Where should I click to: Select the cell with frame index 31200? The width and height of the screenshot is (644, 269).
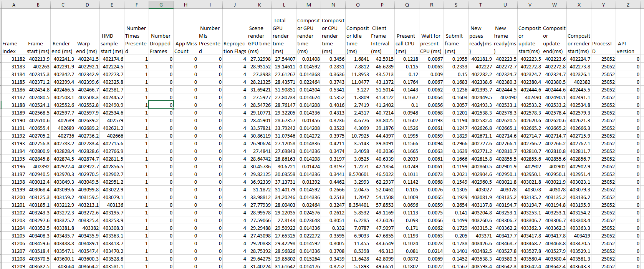pos(13,197)
